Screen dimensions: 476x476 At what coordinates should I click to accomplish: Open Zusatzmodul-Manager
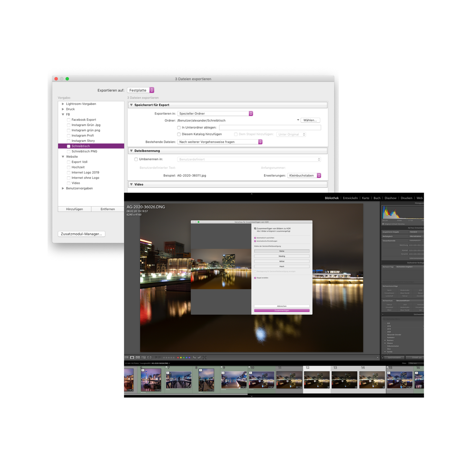tap(81, 234)
